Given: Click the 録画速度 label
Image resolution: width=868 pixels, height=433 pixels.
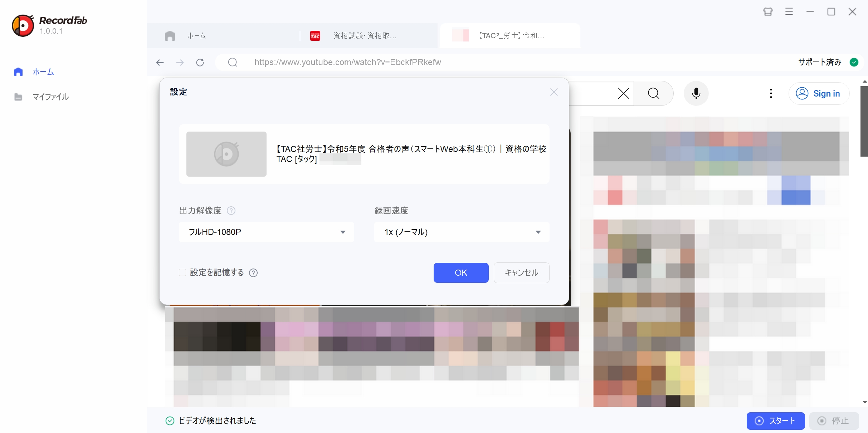Looking at the screenshot, I should pos(391,211).
